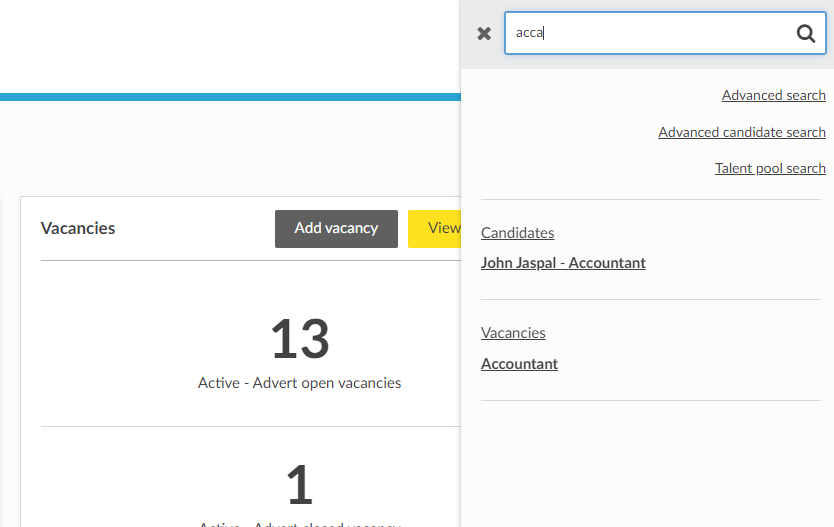
Task: Open the Candidates results heading
Action: pos(517,232)
